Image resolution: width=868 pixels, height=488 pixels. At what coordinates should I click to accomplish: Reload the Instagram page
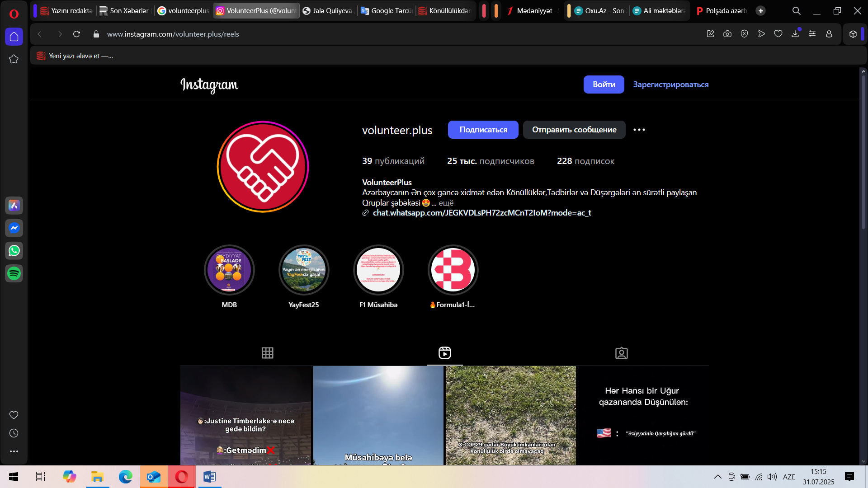pyautogui.click(x=77, y=34)
